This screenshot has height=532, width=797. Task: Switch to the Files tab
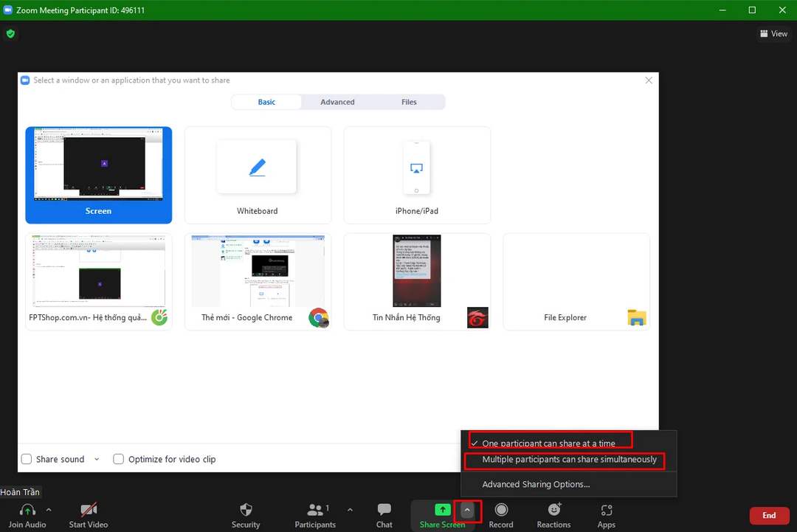pyautogui.click(x=409, y=102)
